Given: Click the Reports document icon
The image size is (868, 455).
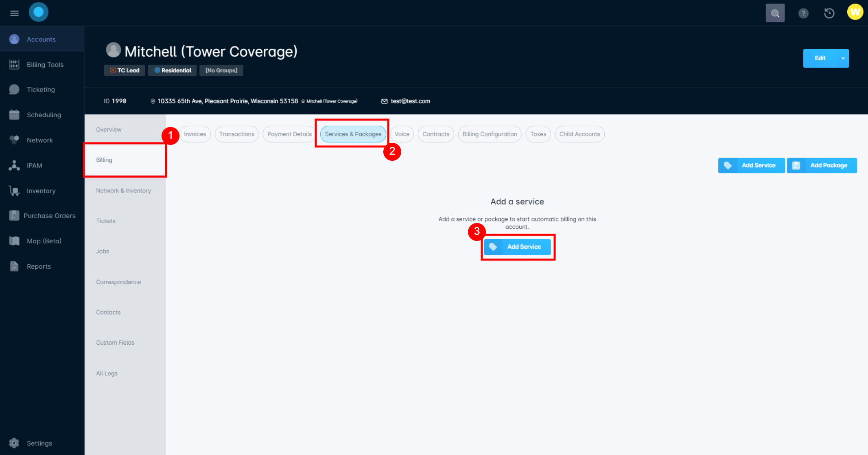Looking at the screenshot, I should pyautogui.click(x=14, y=266).
